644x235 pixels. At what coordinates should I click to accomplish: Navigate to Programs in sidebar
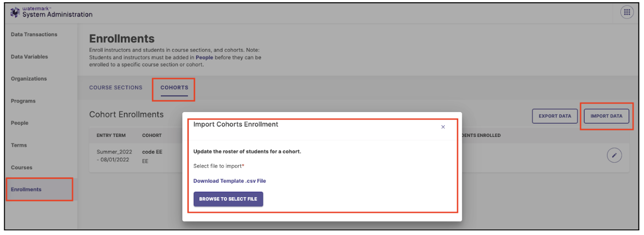23,101
